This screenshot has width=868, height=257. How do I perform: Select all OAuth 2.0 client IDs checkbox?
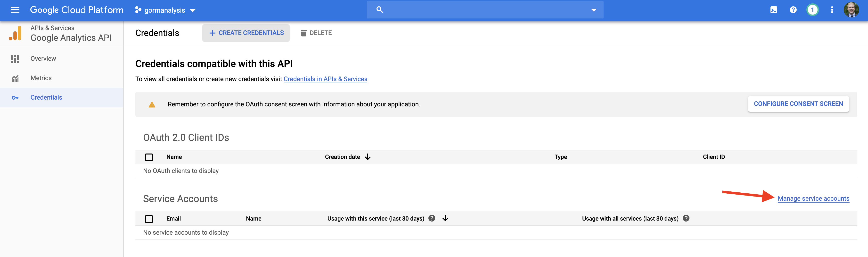(x=149, y=157)
